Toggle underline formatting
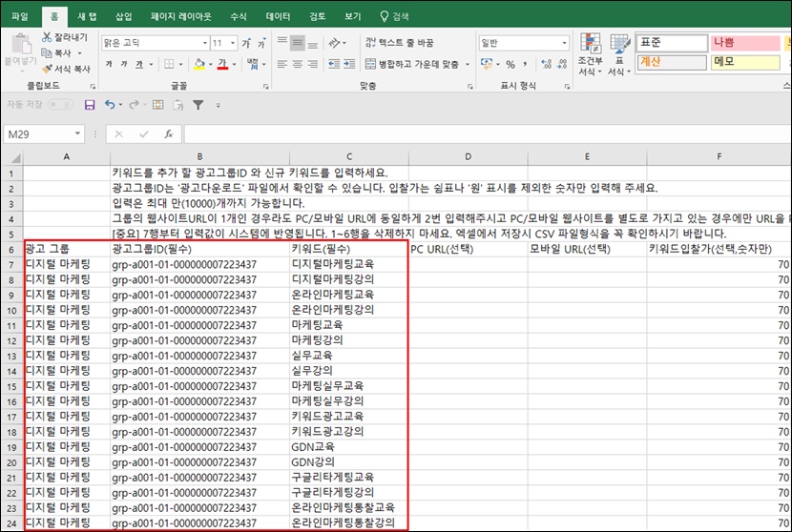 tap(139, 64)
